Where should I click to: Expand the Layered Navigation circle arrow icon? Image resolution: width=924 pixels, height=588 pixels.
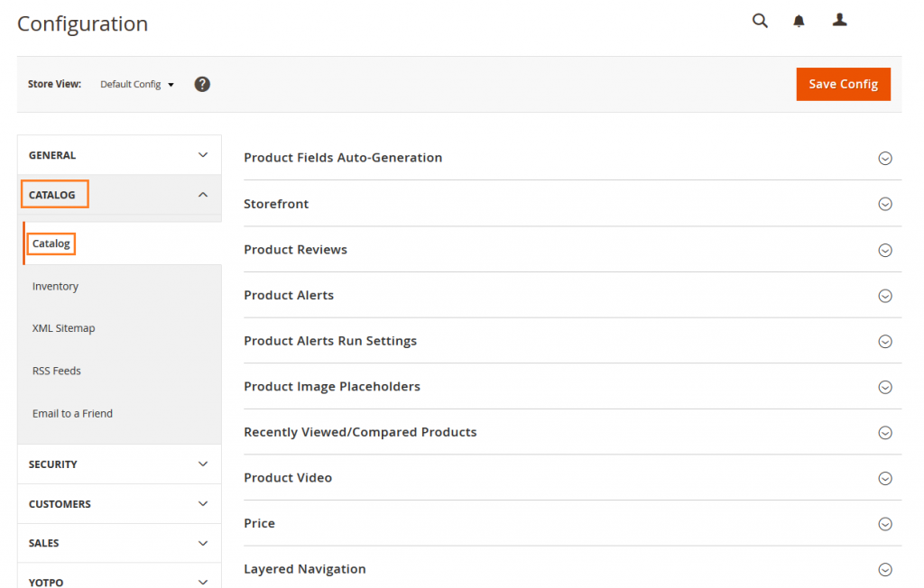885,570
